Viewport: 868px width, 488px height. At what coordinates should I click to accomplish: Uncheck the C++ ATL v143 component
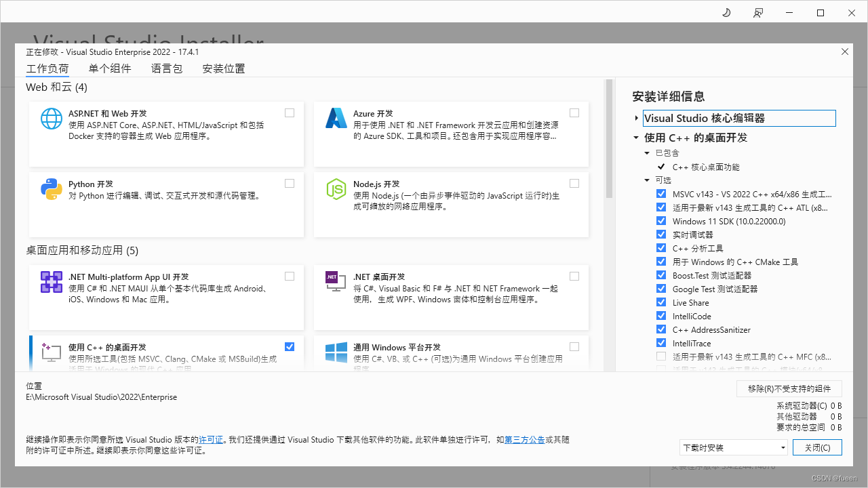(661, 207)
